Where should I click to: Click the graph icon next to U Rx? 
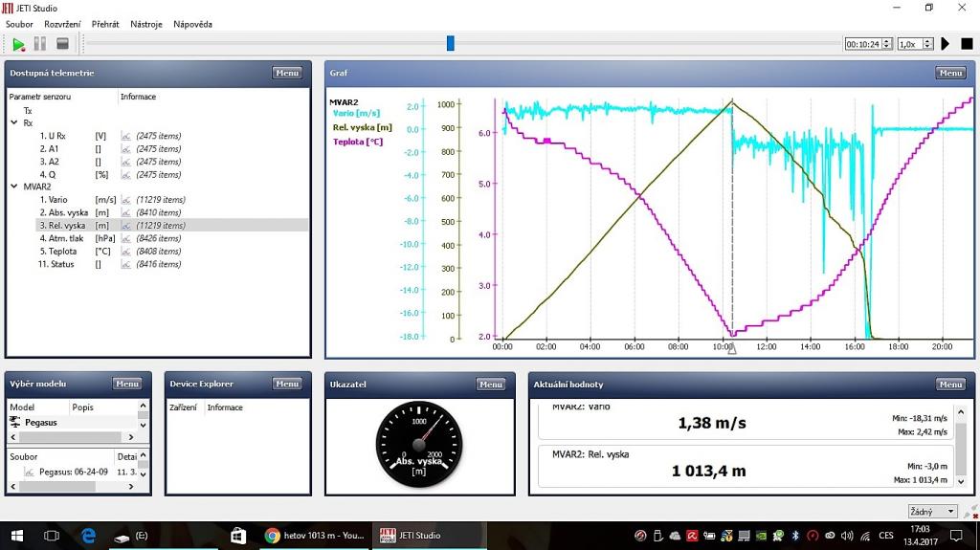click(125, 136)
